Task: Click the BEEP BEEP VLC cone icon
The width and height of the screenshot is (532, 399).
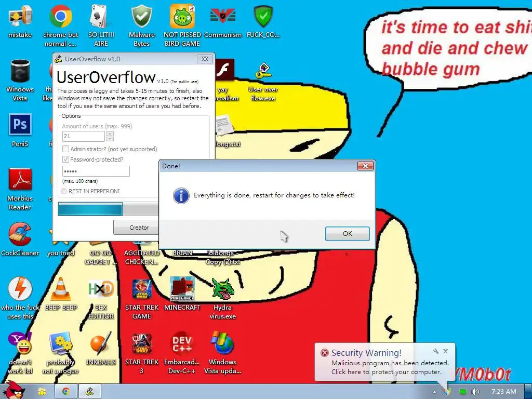Action: [60, 289]
